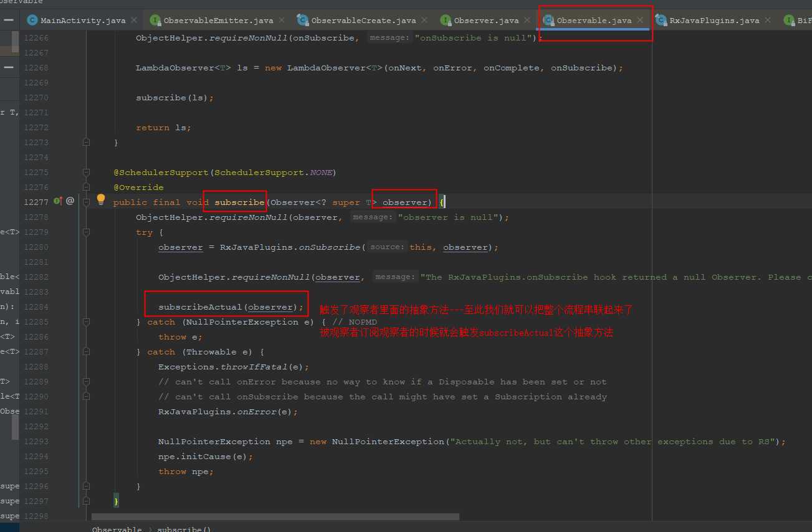Place cursor on 'subscribe(ls);' statement
The image size is (812, 532).
tap(175, 98)
